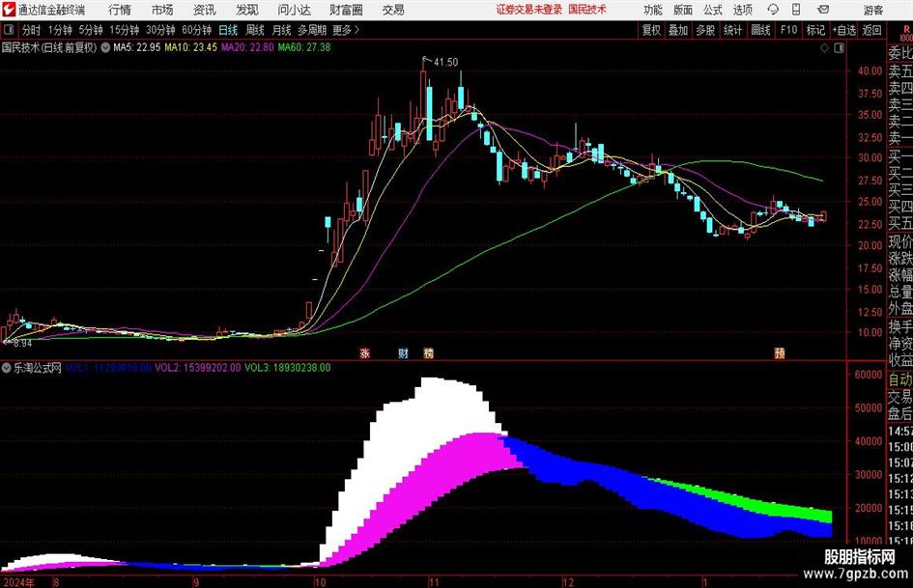Click the 预 marker near December dates

(x=780, y=353)
